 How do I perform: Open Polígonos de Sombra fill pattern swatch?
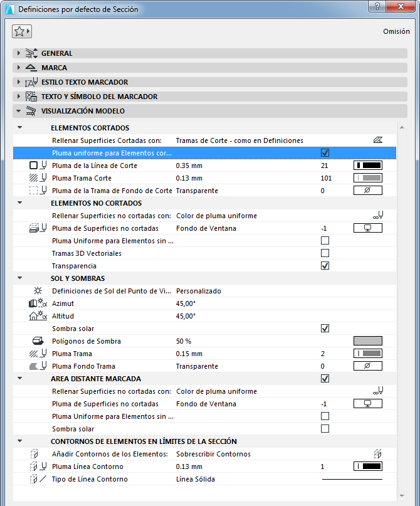368,340
